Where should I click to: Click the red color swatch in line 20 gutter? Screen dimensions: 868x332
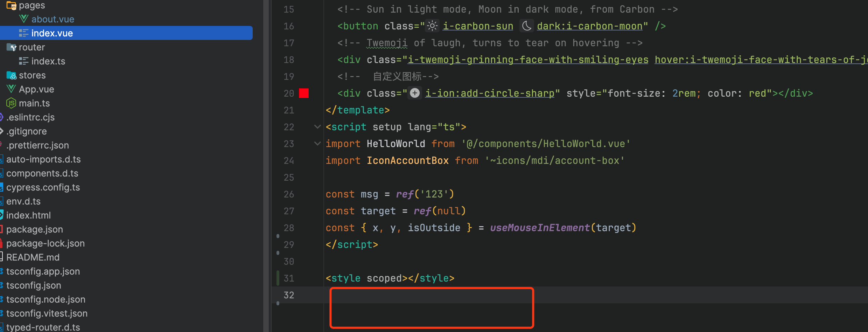click(304, 93)
